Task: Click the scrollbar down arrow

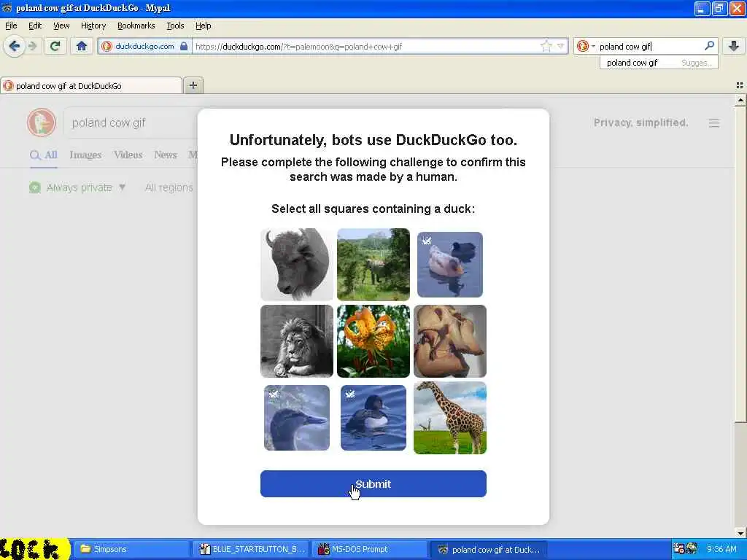Action: [x=740, y=533]
